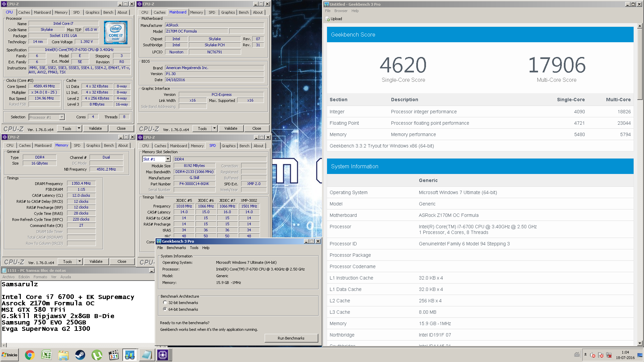This screenshot has width=644, height=362.
Task: Click the Geekbench 3 Pro dialog title icon
Action: point(159,241)
